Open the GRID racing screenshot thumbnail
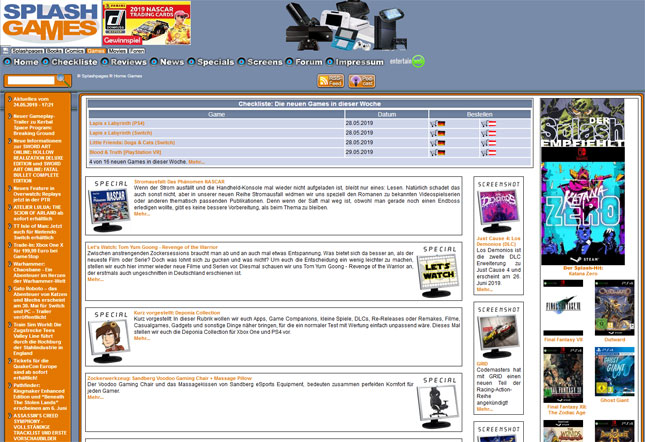This screenshot has width=645, height=442. (498, 336)
